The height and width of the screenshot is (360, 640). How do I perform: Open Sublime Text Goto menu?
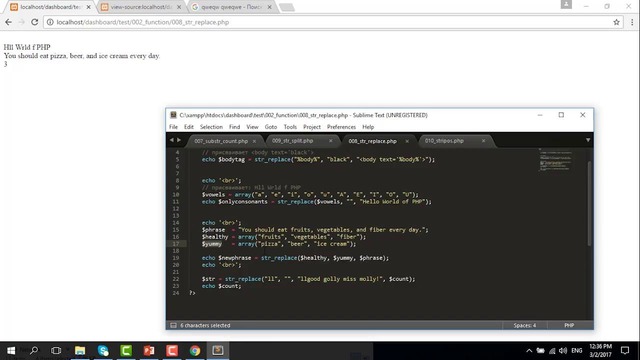pos(271,127)
